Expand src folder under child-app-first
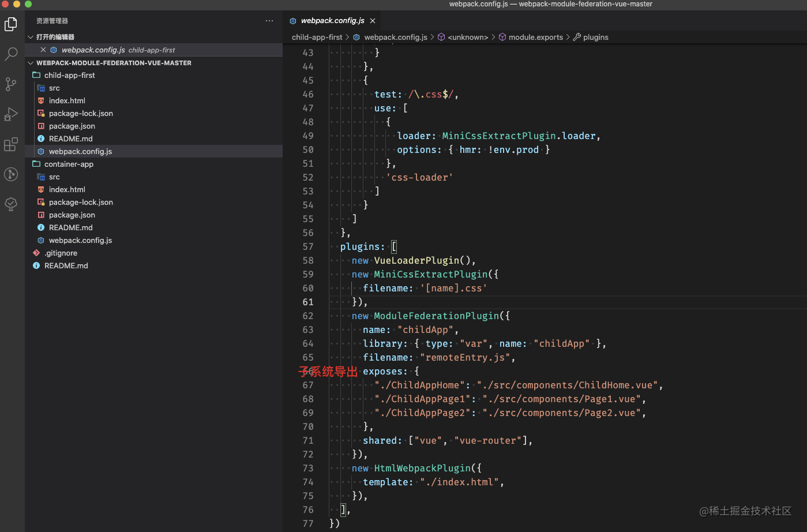The image size is (807, 532). pos(153,88)
